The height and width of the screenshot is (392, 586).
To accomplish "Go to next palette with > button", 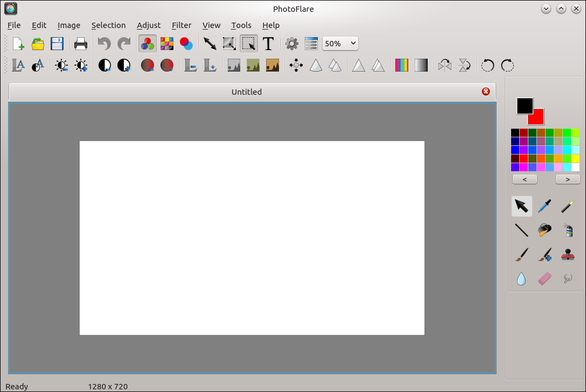I will tap(567, 179).
